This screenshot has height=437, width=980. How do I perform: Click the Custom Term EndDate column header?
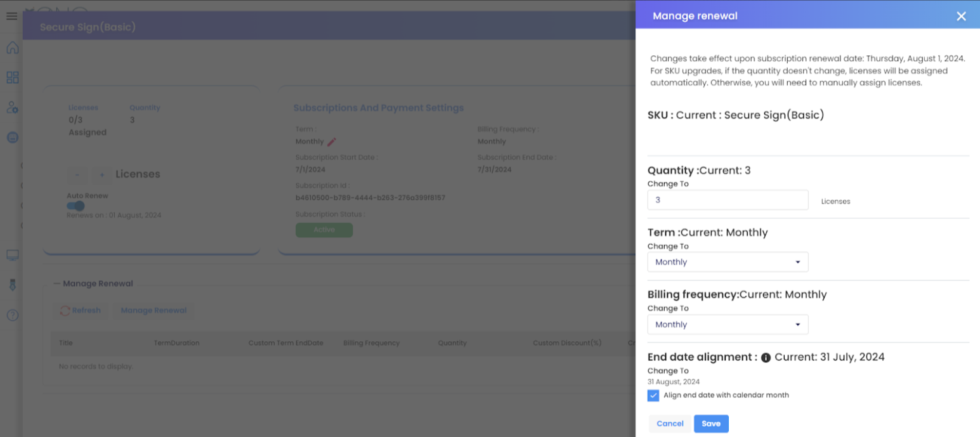(x=285, y=343)
